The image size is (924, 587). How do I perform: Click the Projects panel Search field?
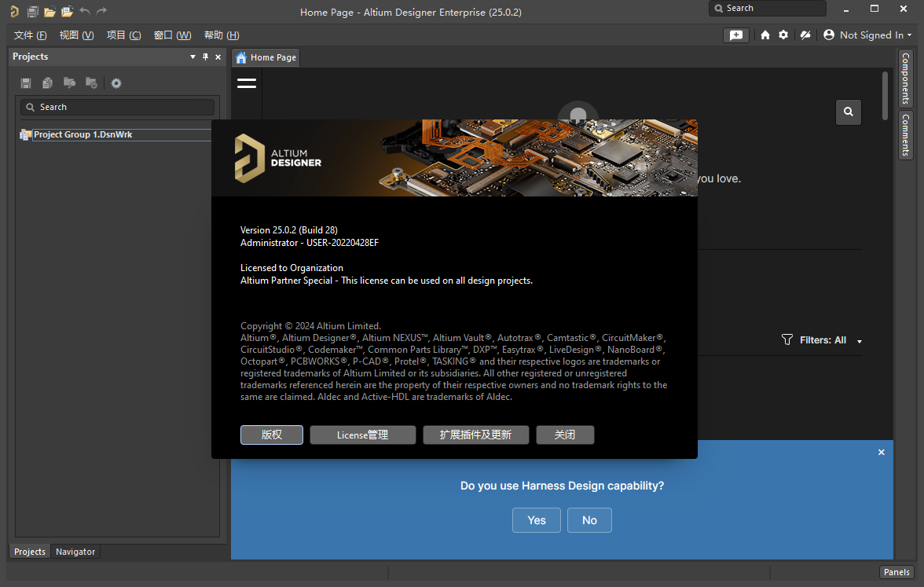point(117,107)
